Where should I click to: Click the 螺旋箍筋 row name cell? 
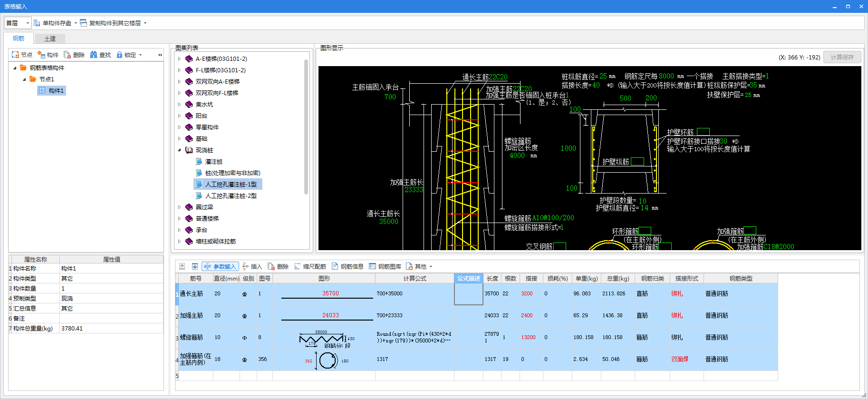click(x=196, y=337)
